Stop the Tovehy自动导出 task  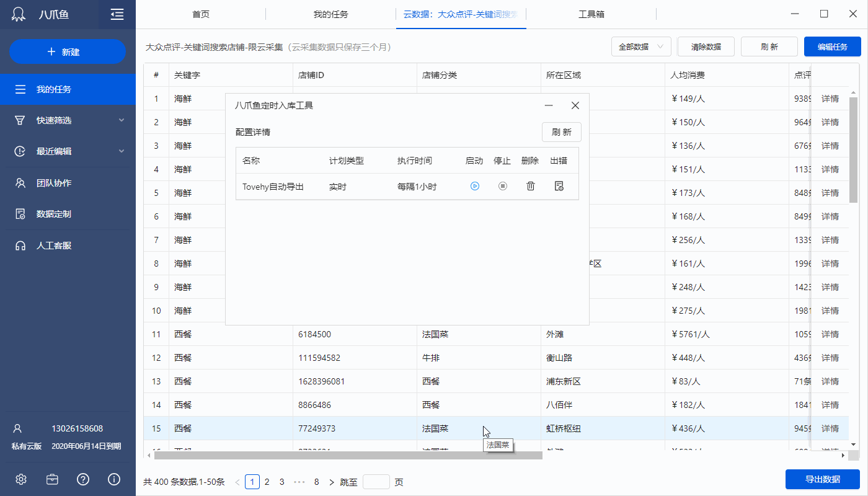pos(502,185)
